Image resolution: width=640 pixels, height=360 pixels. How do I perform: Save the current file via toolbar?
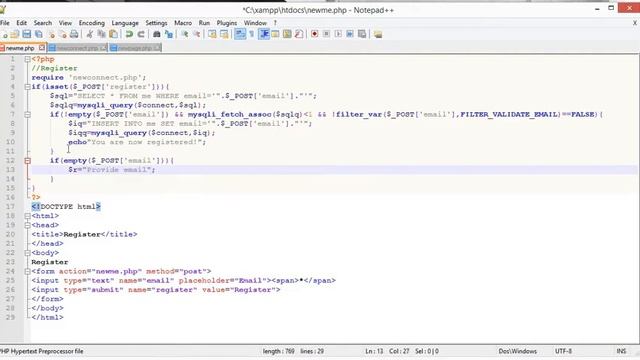point(27,34)
